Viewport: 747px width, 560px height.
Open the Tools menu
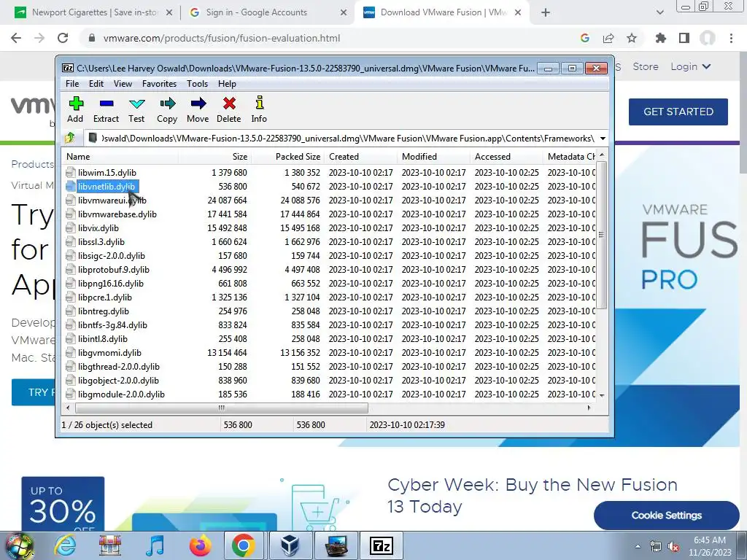coord(197,84)
